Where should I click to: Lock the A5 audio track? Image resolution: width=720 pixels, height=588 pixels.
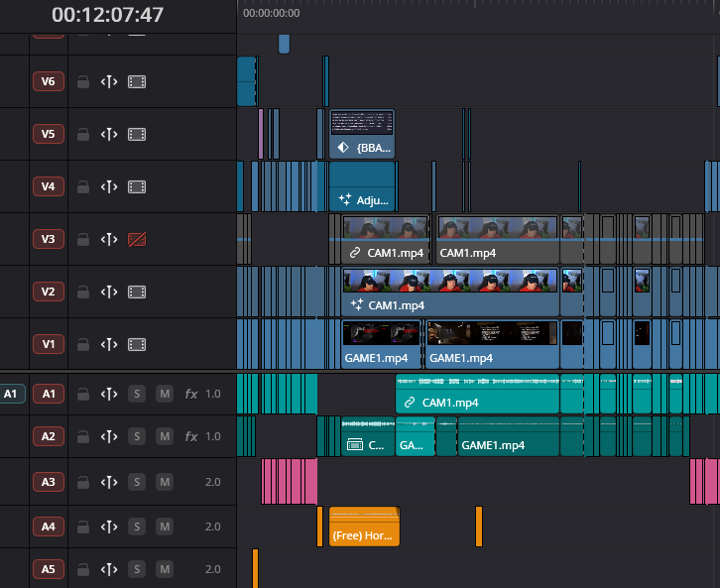tap(83, 569)
